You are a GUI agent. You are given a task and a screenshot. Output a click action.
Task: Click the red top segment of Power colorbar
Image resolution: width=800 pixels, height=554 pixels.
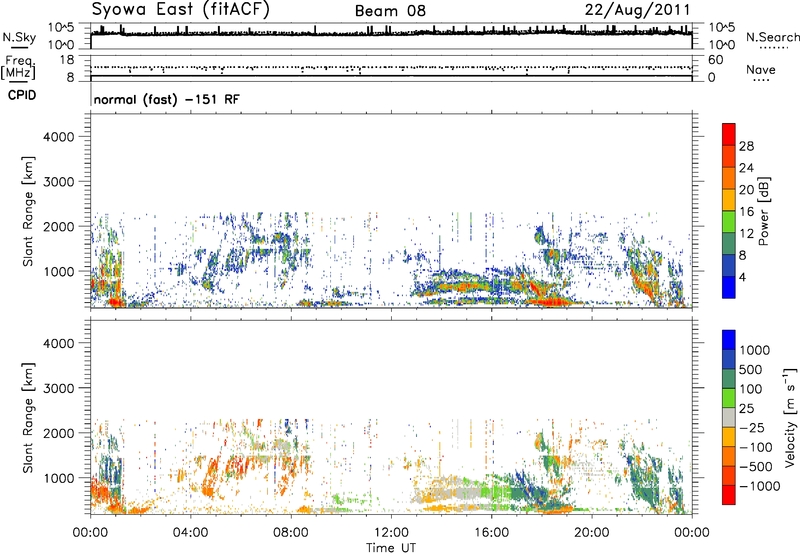[729, 134]
